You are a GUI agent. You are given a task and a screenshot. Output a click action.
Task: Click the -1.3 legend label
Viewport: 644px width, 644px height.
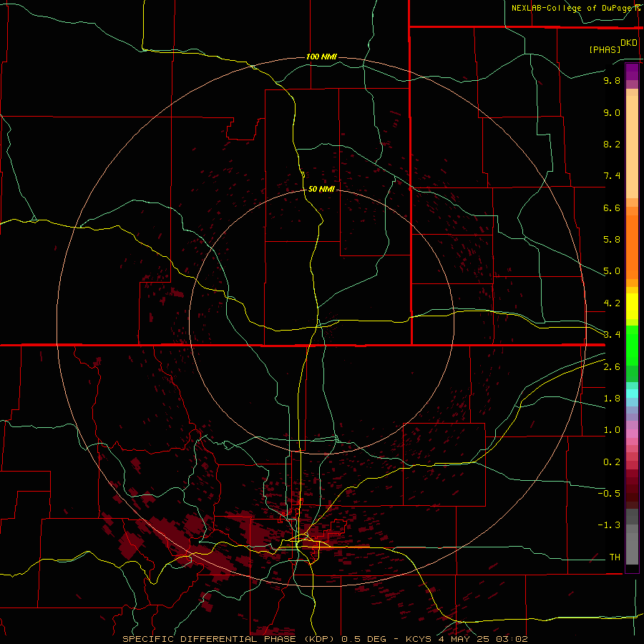[609, 525]
